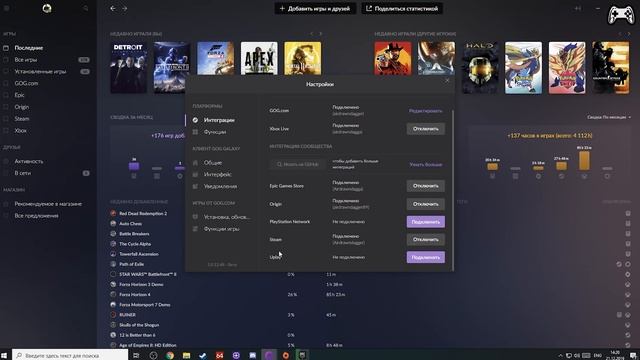This screenshot has height=360, width=640.
Task: Select Epic in the sidebar
Action: point(20,95)
